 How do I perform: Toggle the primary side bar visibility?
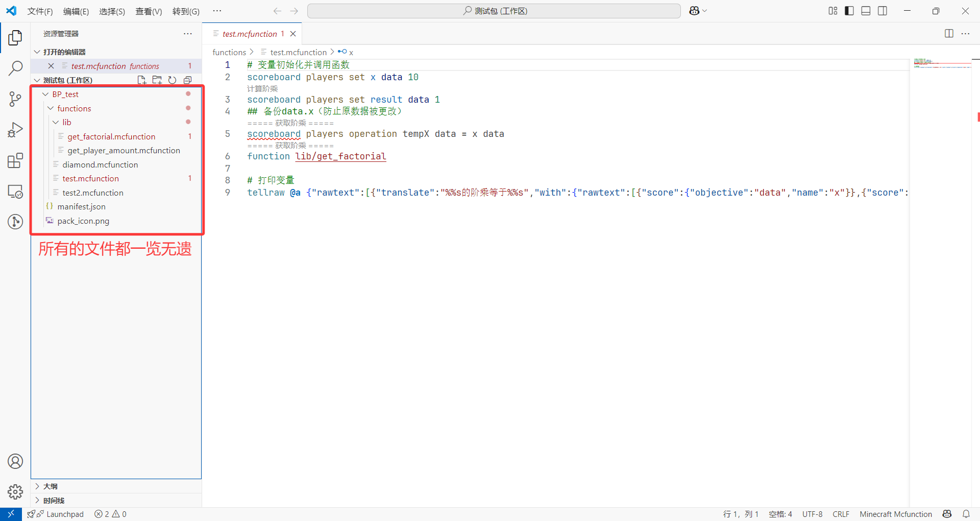click(x=849, y=11)
